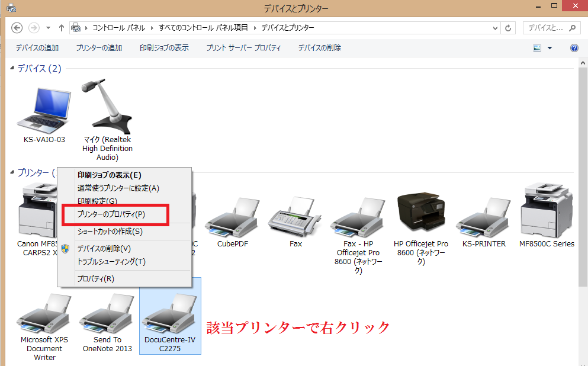Screen dimensions: 588x366
Task: Choose プリンターのプロパティ(P) from context menu
Action: tap(111, 214)
